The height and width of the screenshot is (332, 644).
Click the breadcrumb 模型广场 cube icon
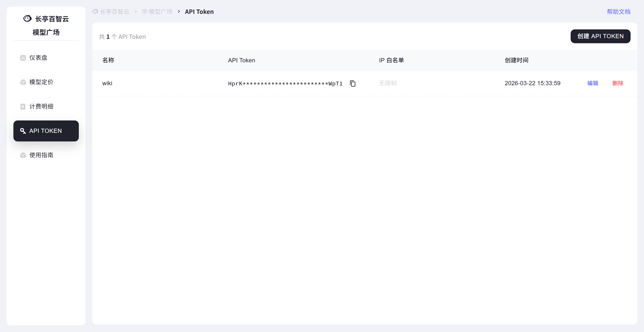point(144,12)
